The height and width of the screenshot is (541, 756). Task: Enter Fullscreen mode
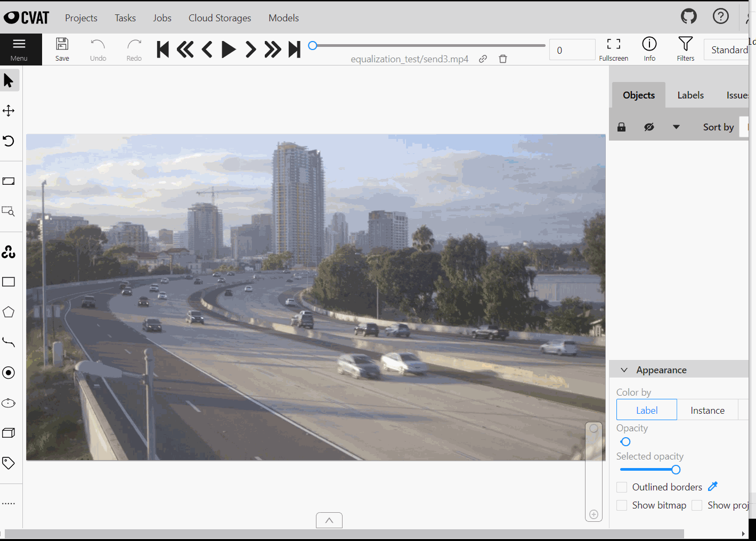pos(614,50)
